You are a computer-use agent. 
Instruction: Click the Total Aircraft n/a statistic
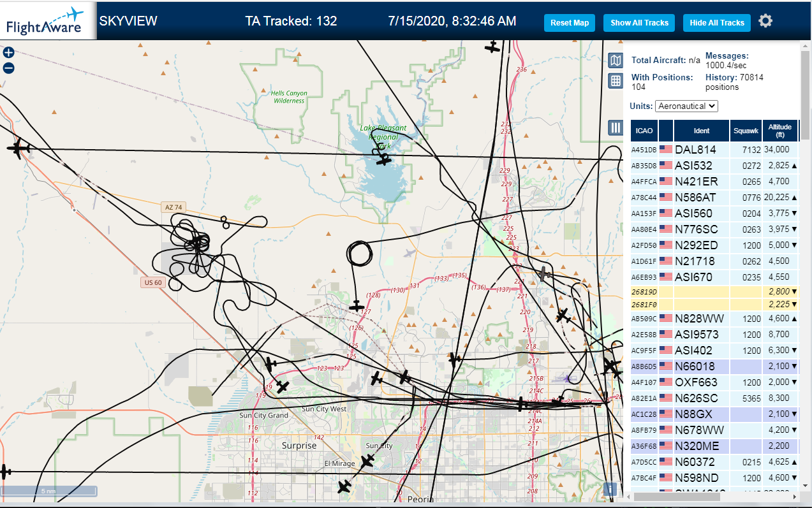(x=666, y=61)
